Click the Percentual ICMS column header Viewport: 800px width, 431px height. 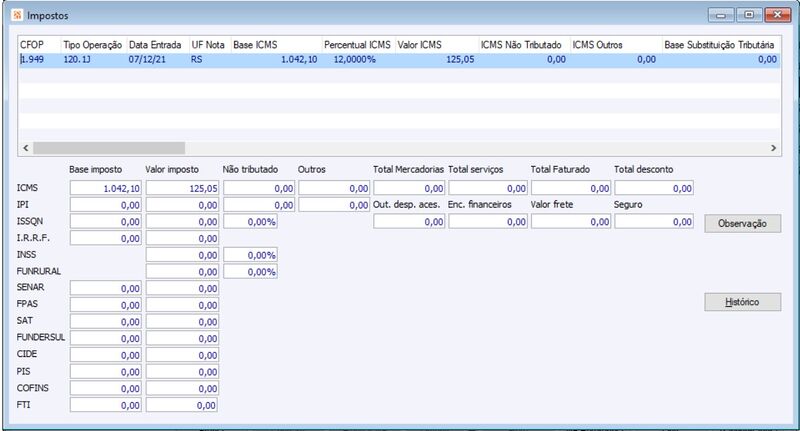point(359,45)
